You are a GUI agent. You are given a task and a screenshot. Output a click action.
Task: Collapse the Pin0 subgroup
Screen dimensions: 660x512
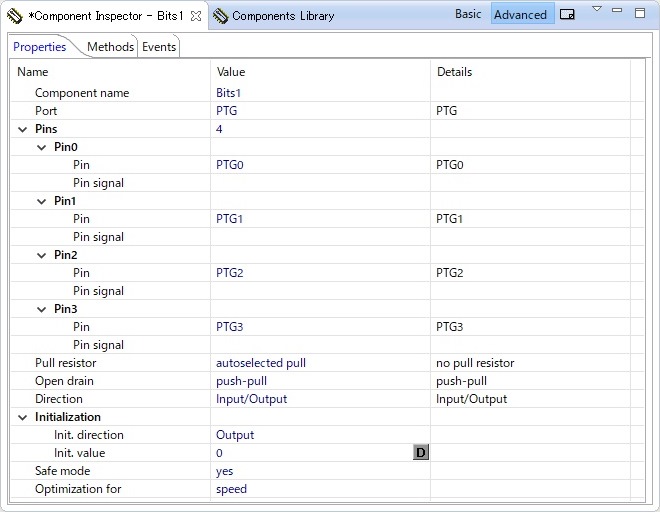pyautogui.click(x=42, y=147)
